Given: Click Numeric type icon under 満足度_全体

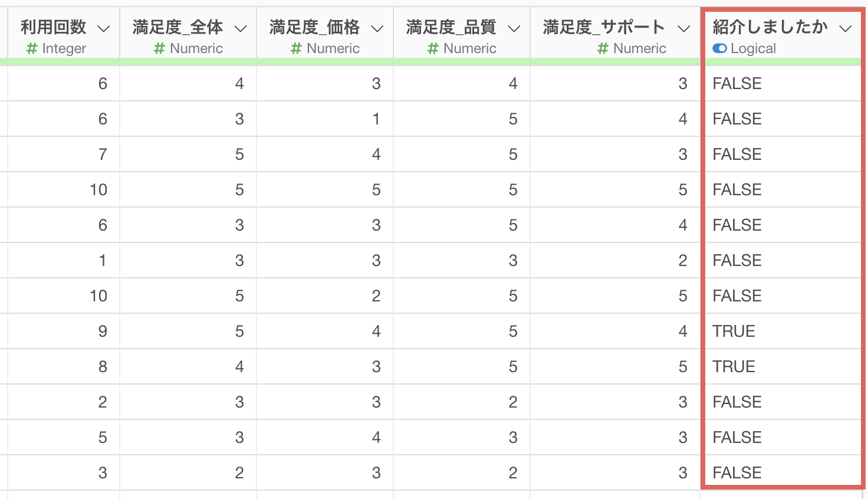Looking at the screenshot, I should click(x=159, y=48).
